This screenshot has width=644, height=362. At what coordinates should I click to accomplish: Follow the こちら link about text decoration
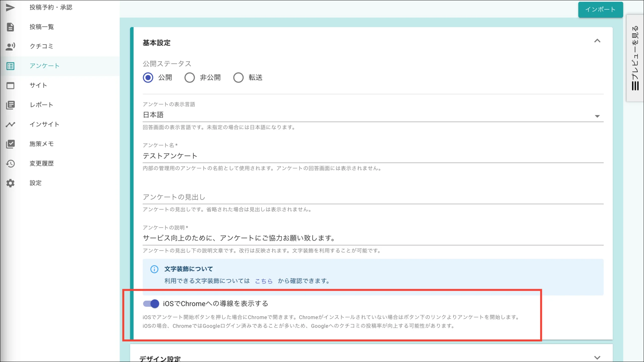pos(264,281)
